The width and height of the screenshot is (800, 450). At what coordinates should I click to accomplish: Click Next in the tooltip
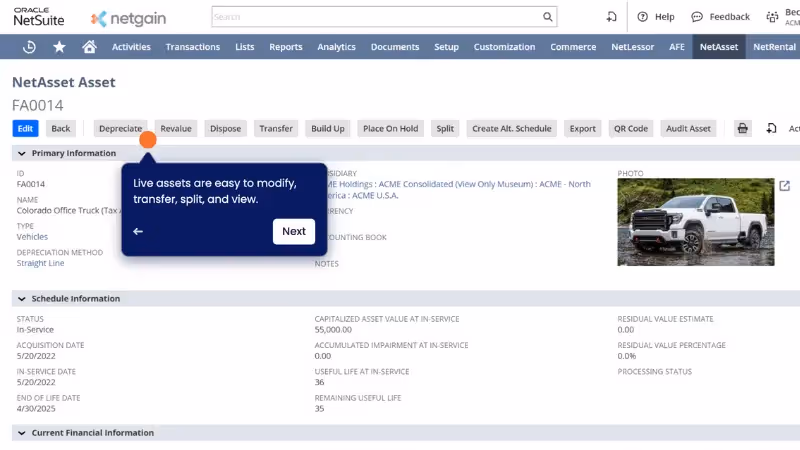click(294, 232)
